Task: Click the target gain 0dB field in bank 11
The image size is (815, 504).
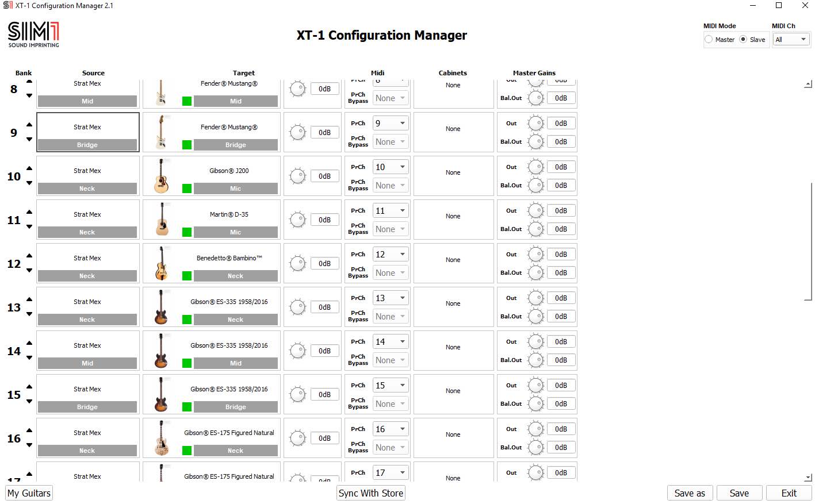Action: [x=324, y=220]
